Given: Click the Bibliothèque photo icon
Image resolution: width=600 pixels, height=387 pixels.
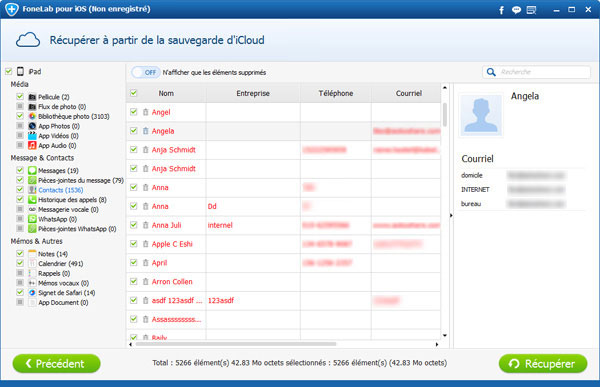Looking at the screenshot, I should [x=32, y=116].
